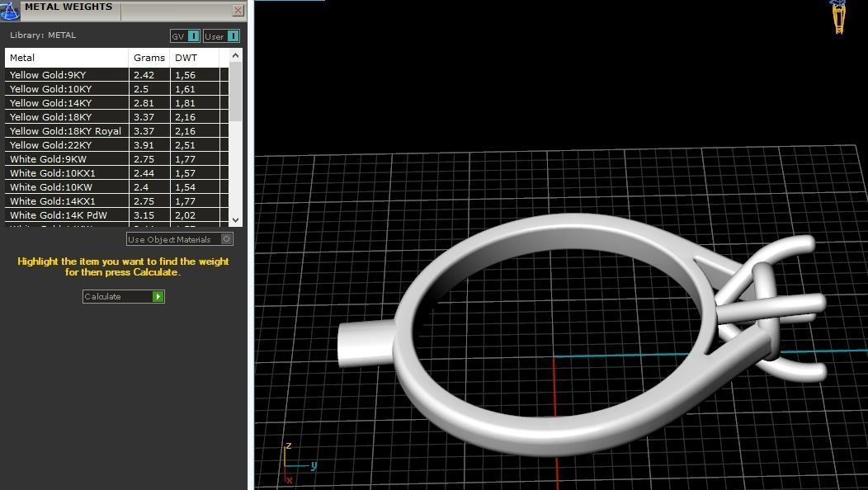Close the Metal Weights panel

(x=238, y=10)
